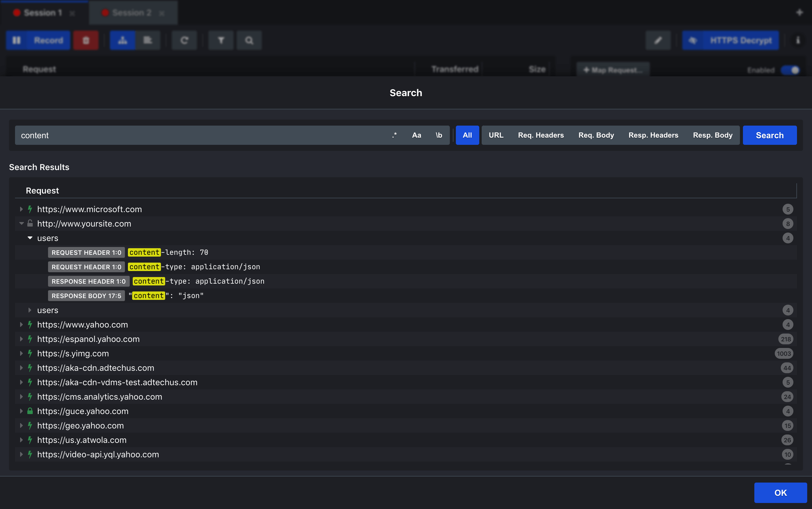Open the filter funnel icon
812x509 pixels.
[x=221, y=40]
